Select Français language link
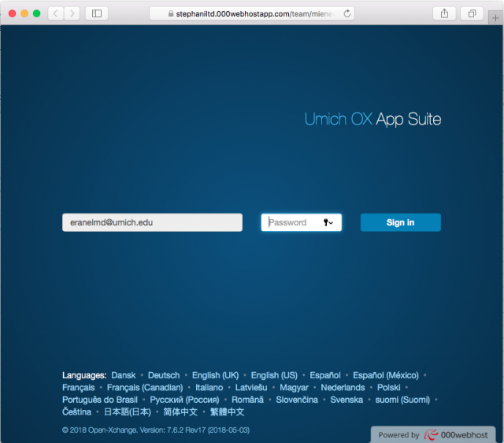This screenshot has width=504, height=443. 79,388
